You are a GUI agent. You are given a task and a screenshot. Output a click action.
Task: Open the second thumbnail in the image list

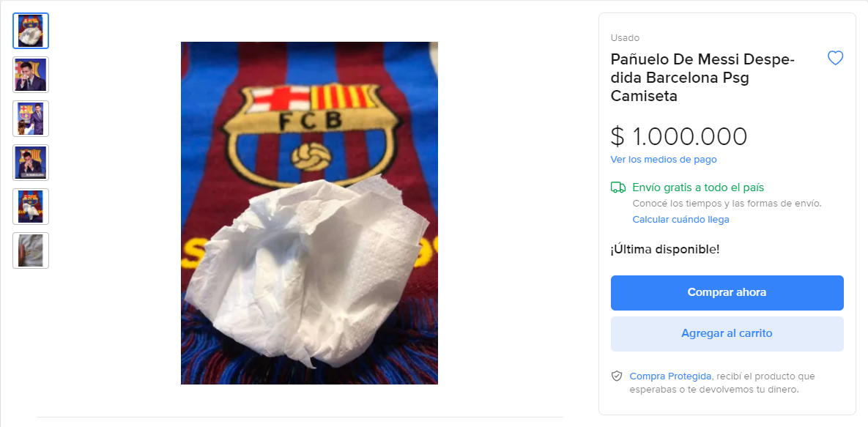[x=31, y=75]
